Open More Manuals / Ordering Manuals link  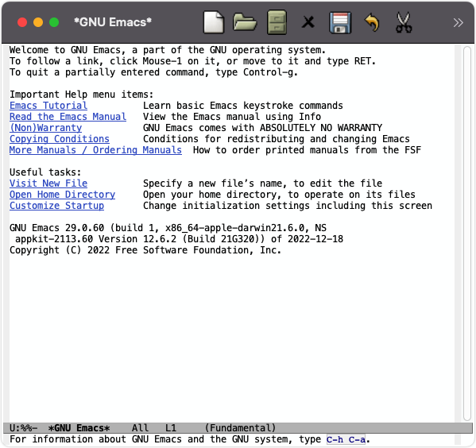pos(95,150)
